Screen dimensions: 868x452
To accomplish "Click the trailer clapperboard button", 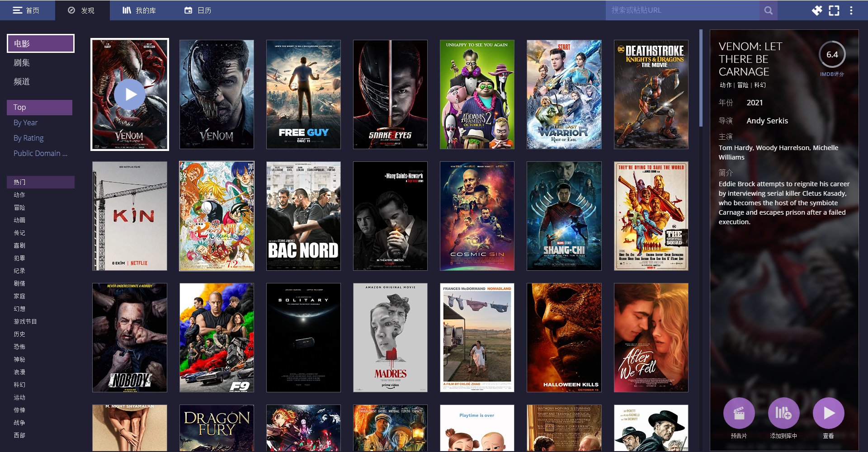I will point(739,413).
